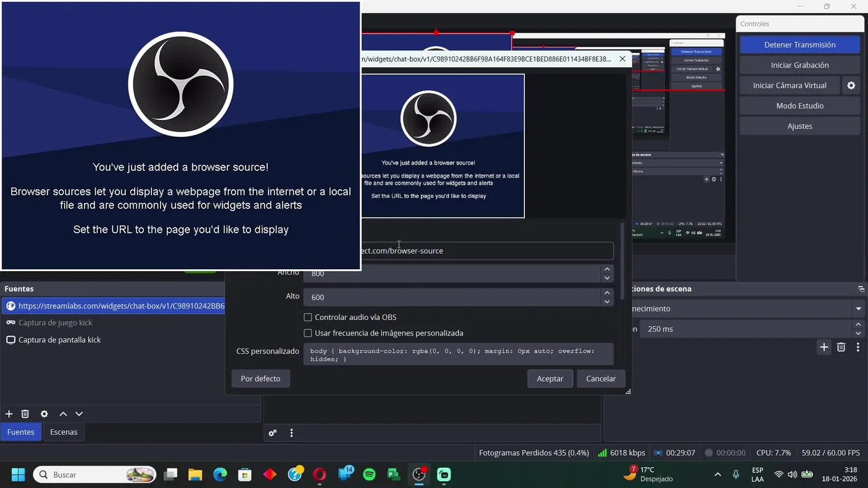The image size is (868, 488).
Task: Click monitor icon of Captura de pantalla kick
Action: pyautogui.click(x=11, y=340)
